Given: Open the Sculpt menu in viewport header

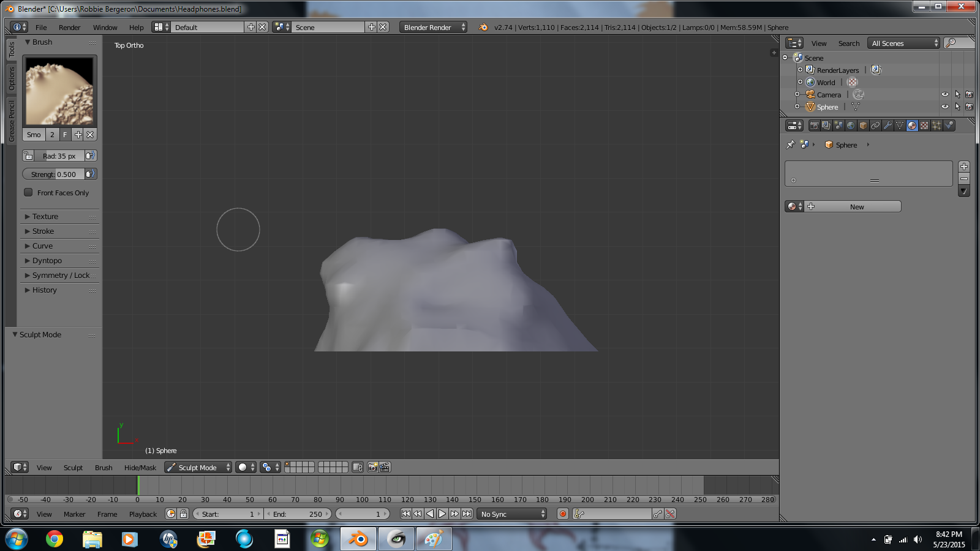Looking at the screenshot, I should [73, 468].
